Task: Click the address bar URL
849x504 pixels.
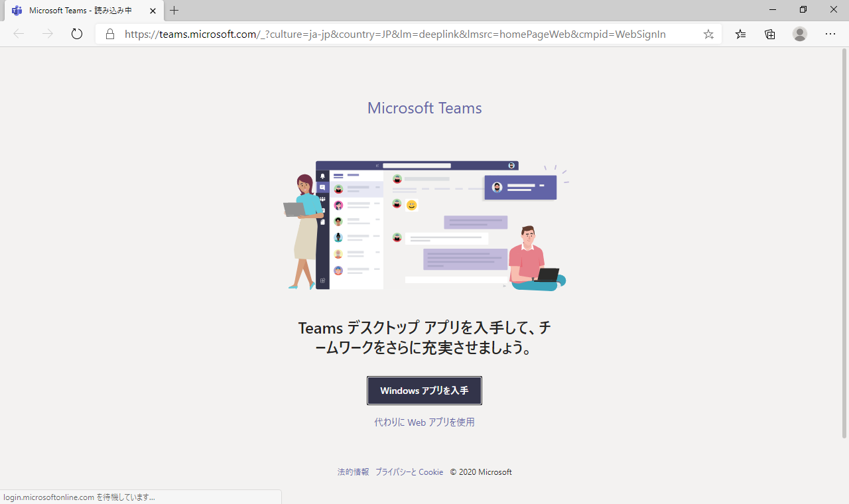Action: pyautogui.click(x=395, y=34)
